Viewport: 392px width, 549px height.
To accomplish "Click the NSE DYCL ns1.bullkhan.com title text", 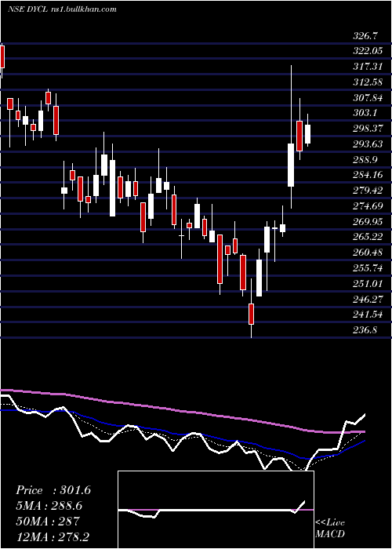I will pos(62,9).
